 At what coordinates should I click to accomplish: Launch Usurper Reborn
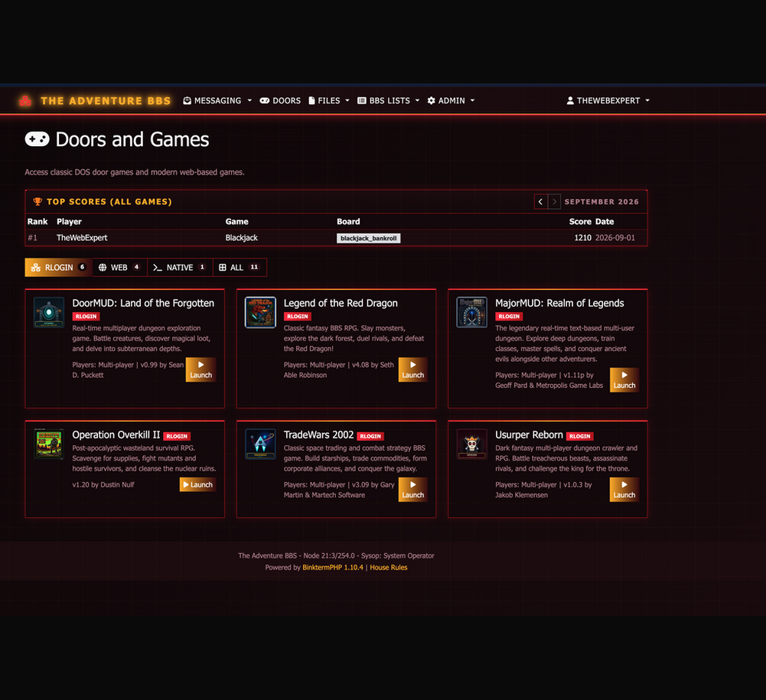(x=624, y=490)
